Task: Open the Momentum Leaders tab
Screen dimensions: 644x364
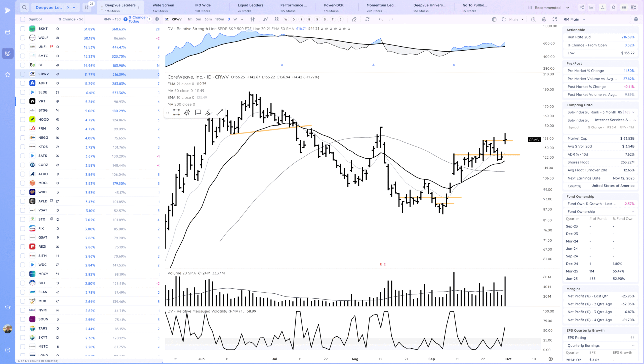Action: [x=381, y=8]
